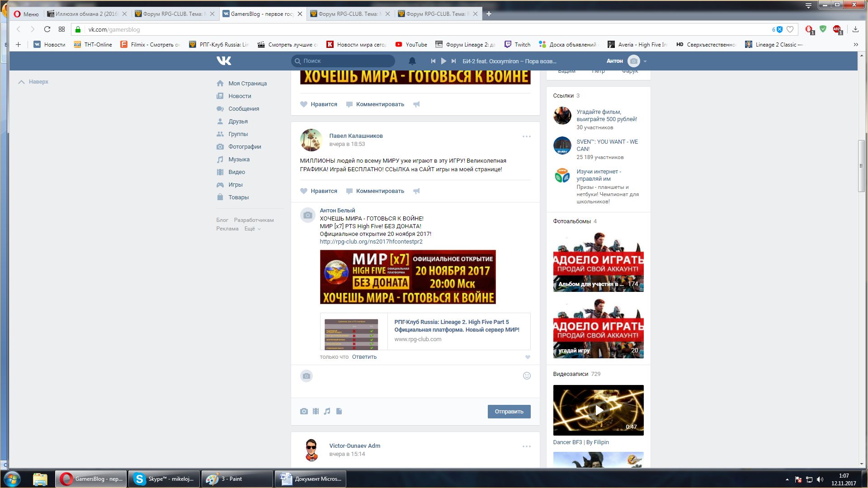Attach a photo using the camera icon
The image size is (868, 488).
(x=304, y=411)
